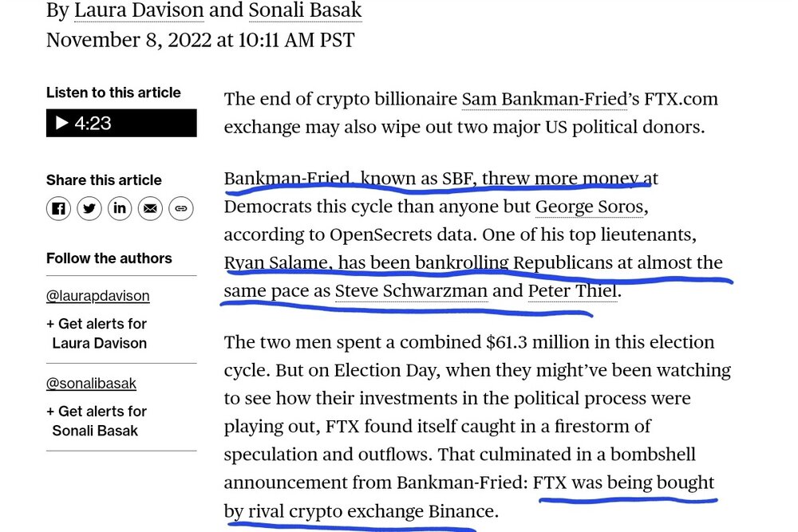
Task: Share article on Twitter
Action: coord(89,209)
